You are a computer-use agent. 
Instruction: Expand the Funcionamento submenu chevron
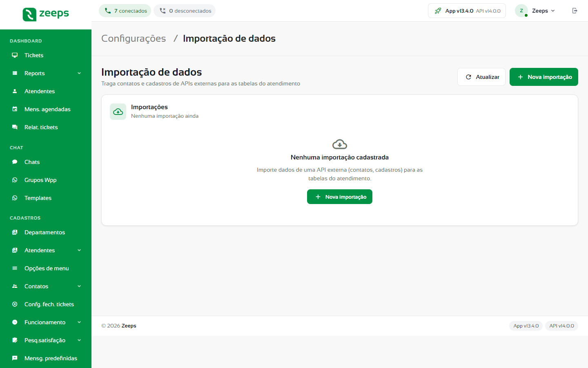79,322
